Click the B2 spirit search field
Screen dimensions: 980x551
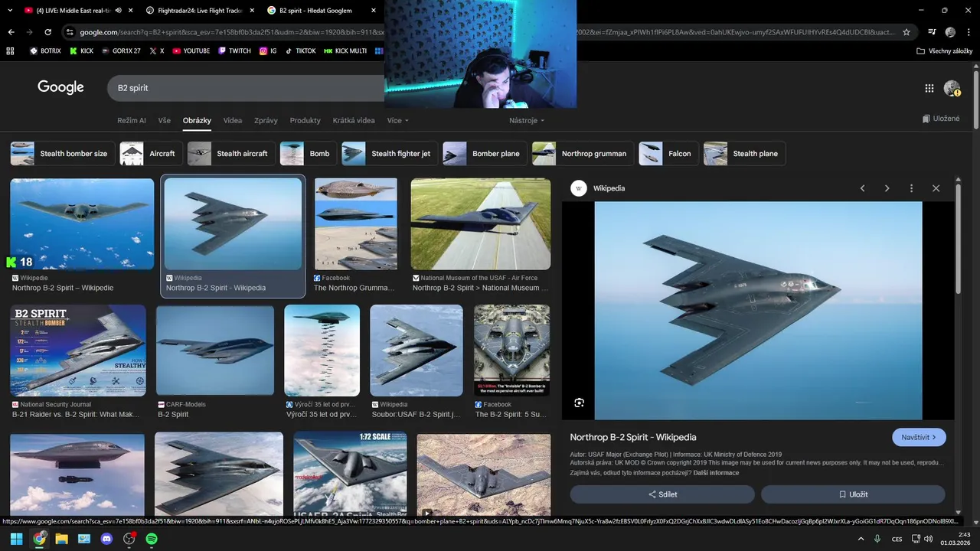245,88
